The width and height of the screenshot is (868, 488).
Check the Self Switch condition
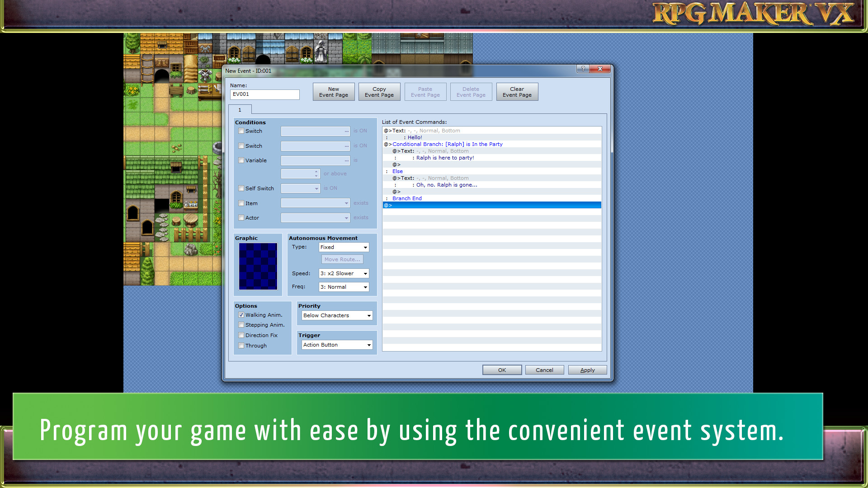coord(241,188)
